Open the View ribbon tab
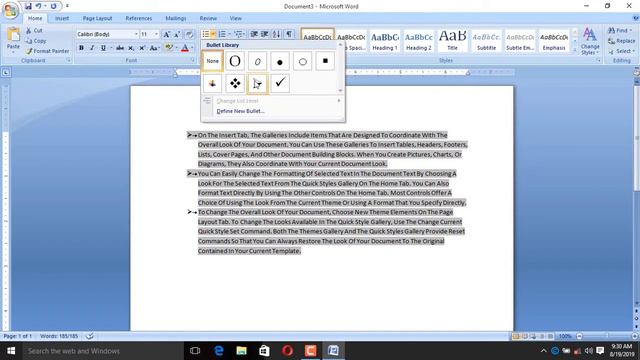Image resolution: width=640 pixels, height=360 pixels. tap(236, 18)
